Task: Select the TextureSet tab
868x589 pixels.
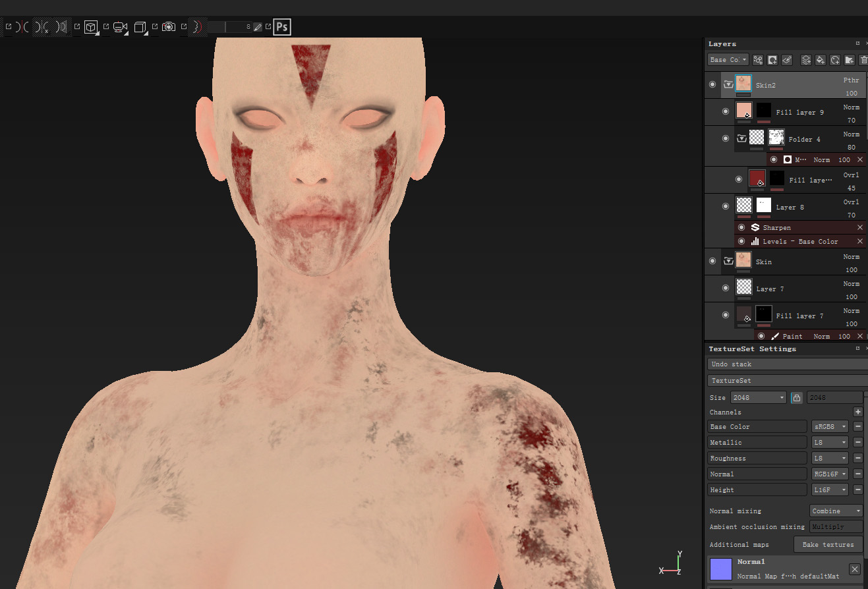Action: (x=788, y=381)
